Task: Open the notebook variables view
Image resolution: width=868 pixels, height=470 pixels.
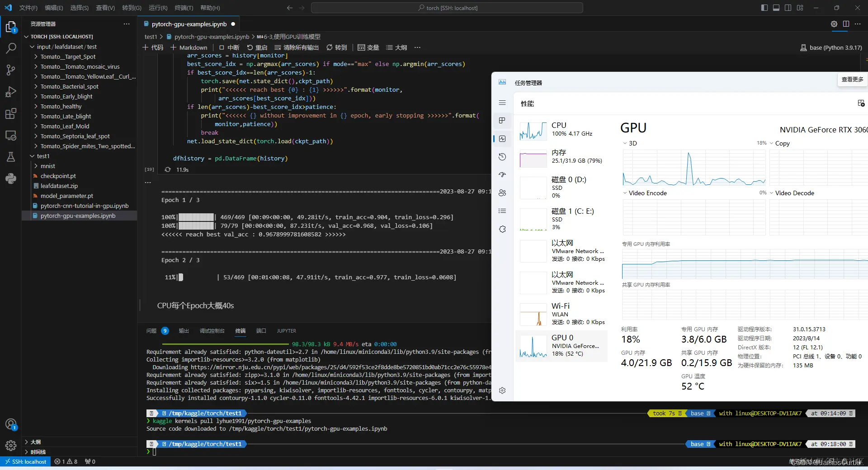Action: 368,47
